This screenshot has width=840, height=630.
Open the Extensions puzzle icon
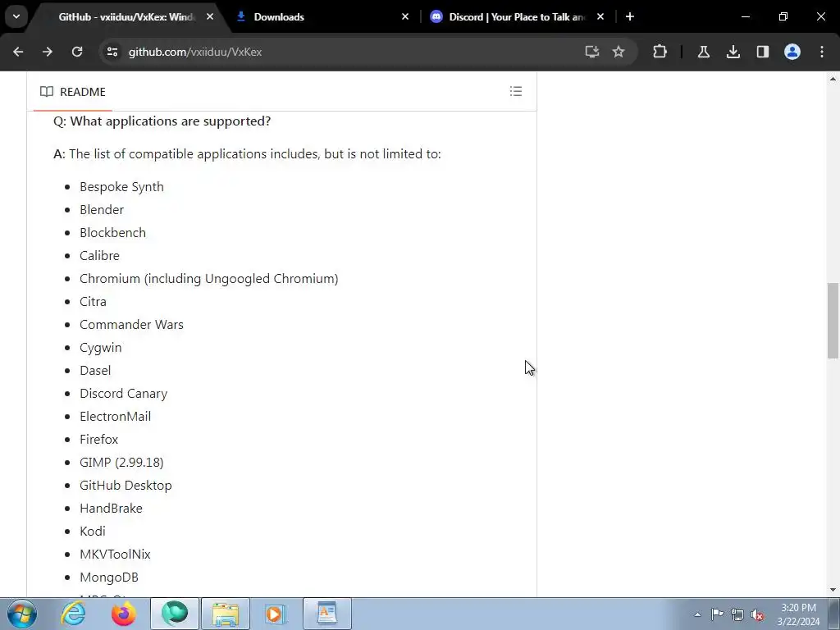[660, 52]
